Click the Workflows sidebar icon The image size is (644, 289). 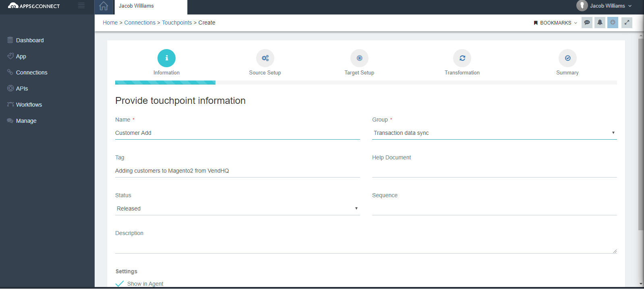(x=10, y=104)
